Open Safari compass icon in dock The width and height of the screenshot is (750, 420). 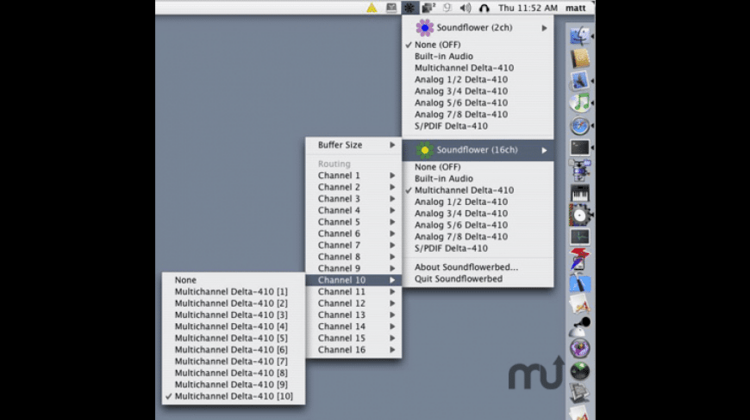pos(580,126)
